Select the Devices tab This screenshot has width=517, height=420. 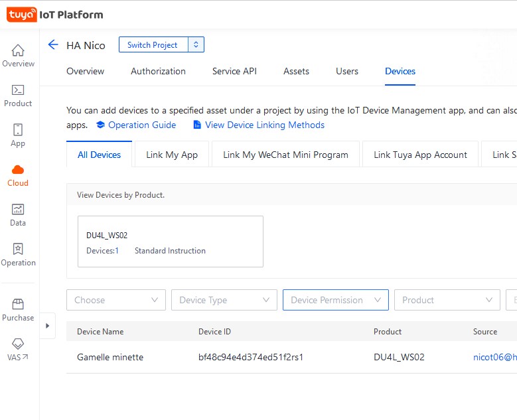coord(400,71)
